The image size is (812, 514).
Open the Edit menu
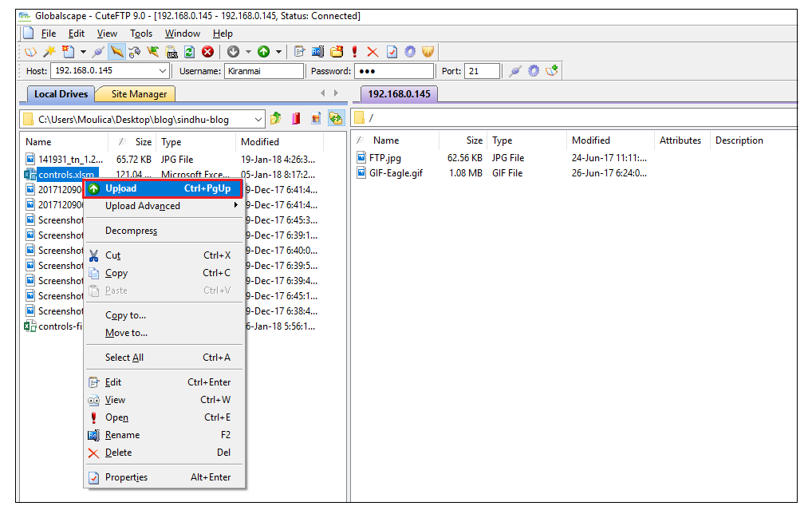(x=76, y=34)
